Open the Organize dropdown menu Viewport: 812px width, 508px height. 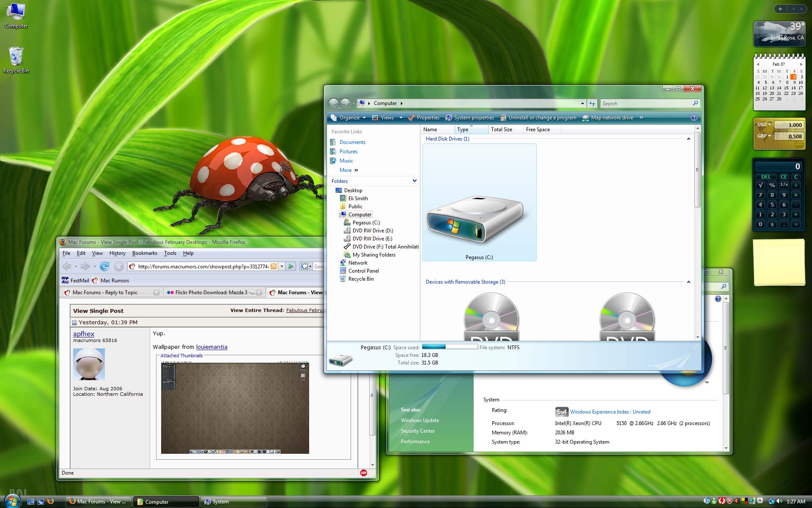coord(348,118)
